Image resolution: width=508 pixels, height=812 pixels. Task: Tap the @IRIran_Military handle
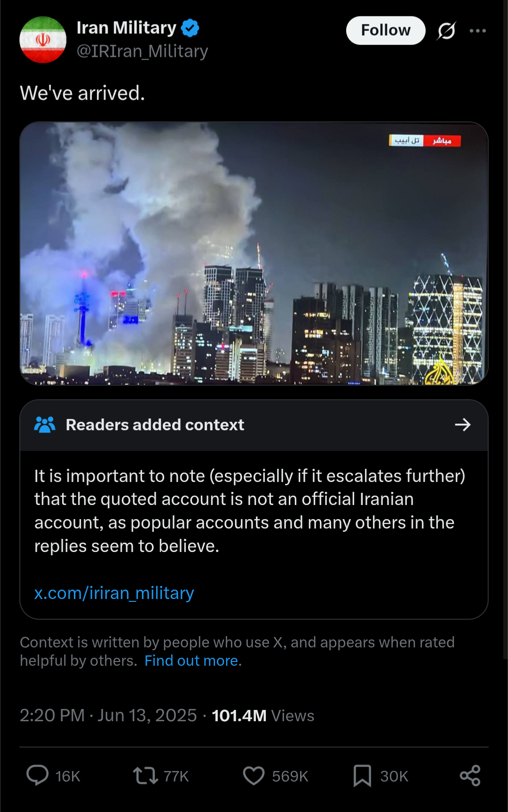pyautogui.click(x=143, y=51)
